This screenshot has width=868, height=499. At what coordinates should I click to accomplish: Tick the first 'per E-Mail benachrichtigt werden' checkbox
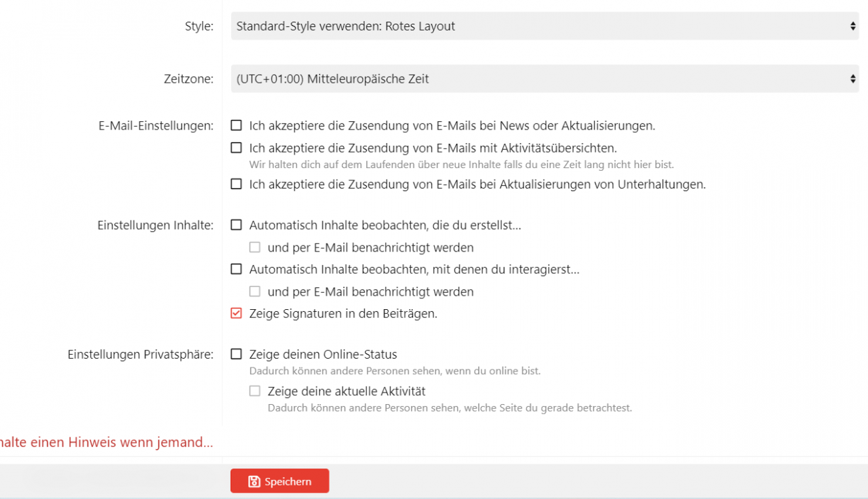pyautogui.click(x=254, y=247)
